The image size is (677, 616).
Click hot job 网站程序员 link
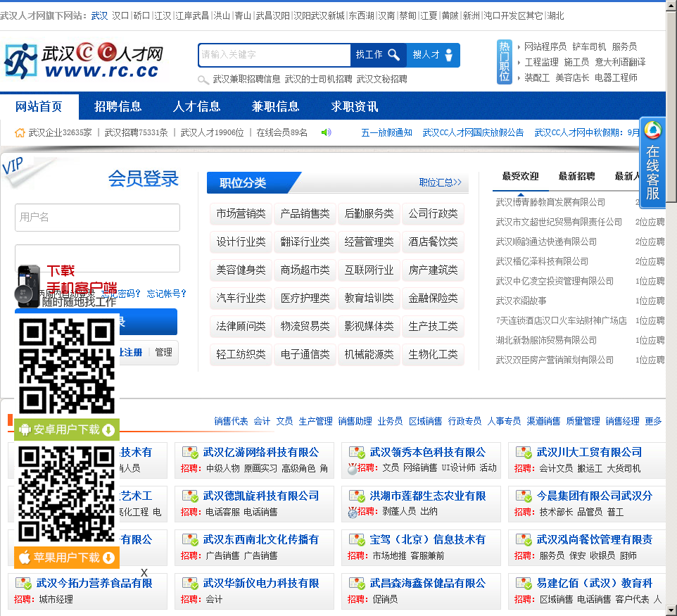545,46
